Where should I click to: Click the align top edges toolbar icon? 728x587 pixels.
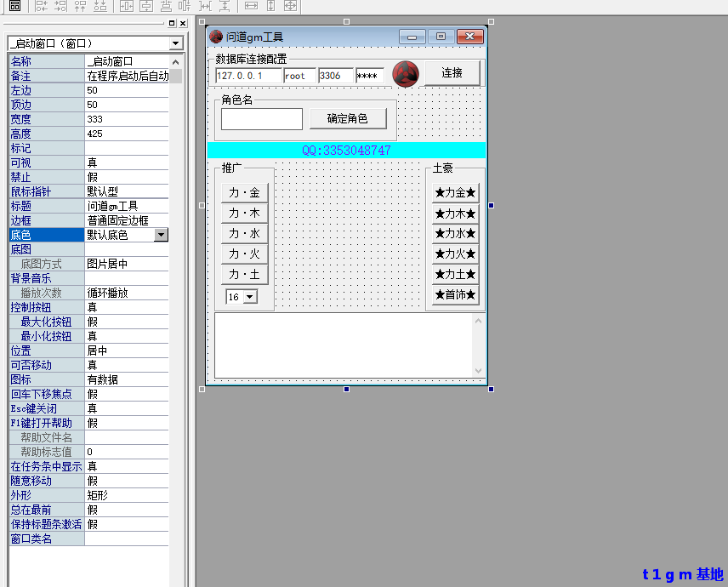[x=81, y=7]
